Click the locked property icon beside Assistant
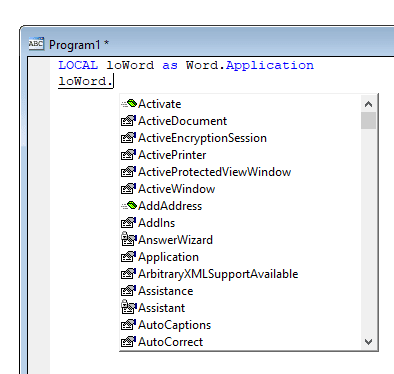The width and height of the screenshot is (394, 374). tap(129, 307)
